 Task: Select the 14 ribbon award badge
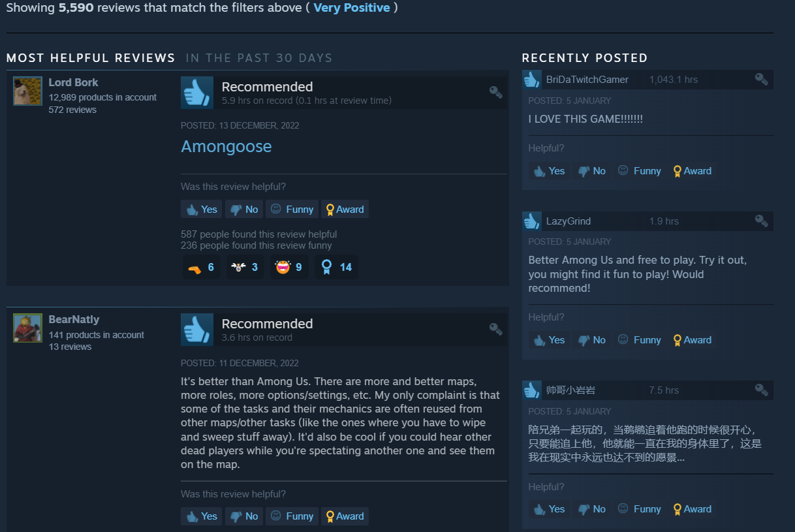click(336, 267)
